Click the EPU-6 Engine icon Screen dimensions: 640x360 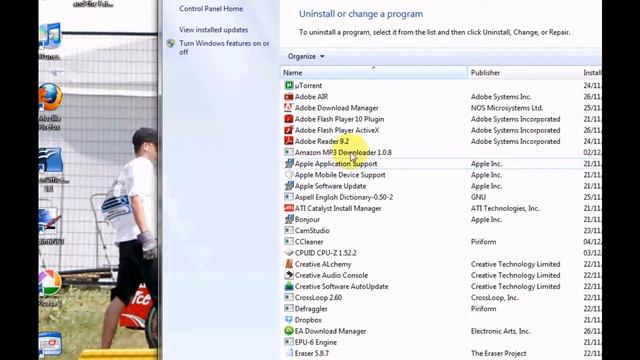click(x=289, y=342)
